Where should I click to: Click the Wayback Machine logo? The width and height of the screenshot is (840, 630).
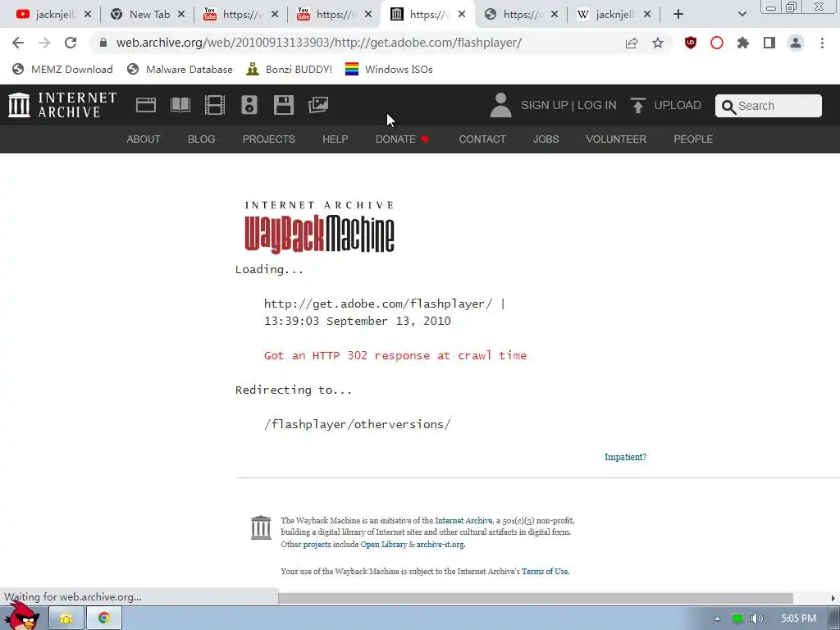(x=320, y=227)
